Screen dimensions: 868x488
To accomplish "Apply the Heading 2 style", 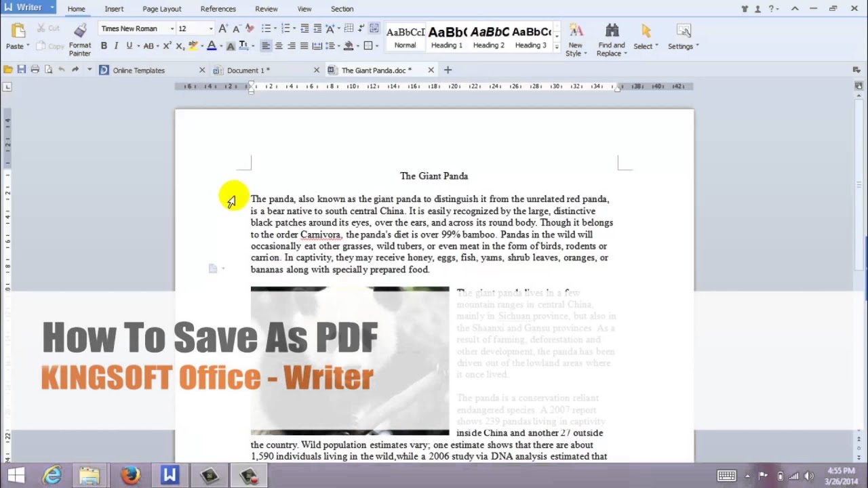I will 489,37.
